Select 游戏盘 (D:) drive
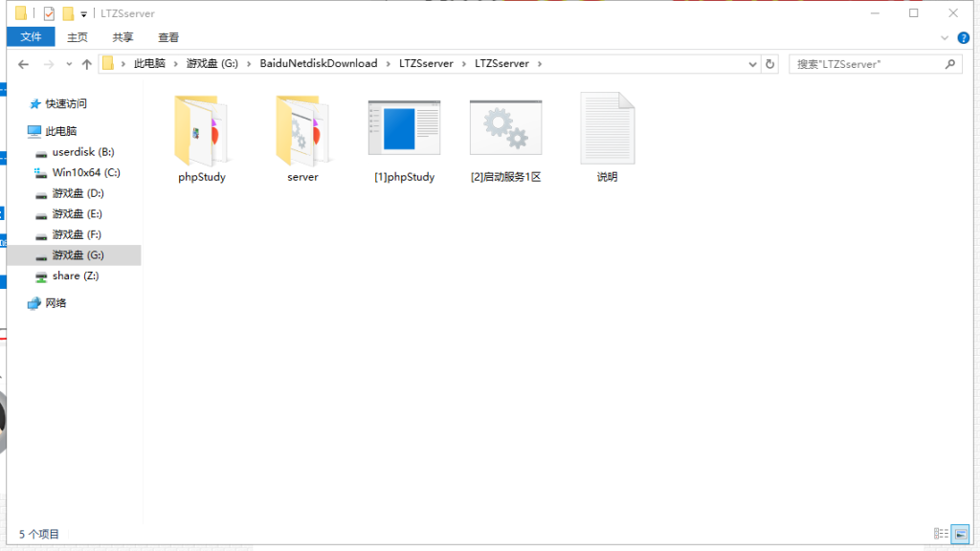The image size is (980, 551). [x=78, y=193]
